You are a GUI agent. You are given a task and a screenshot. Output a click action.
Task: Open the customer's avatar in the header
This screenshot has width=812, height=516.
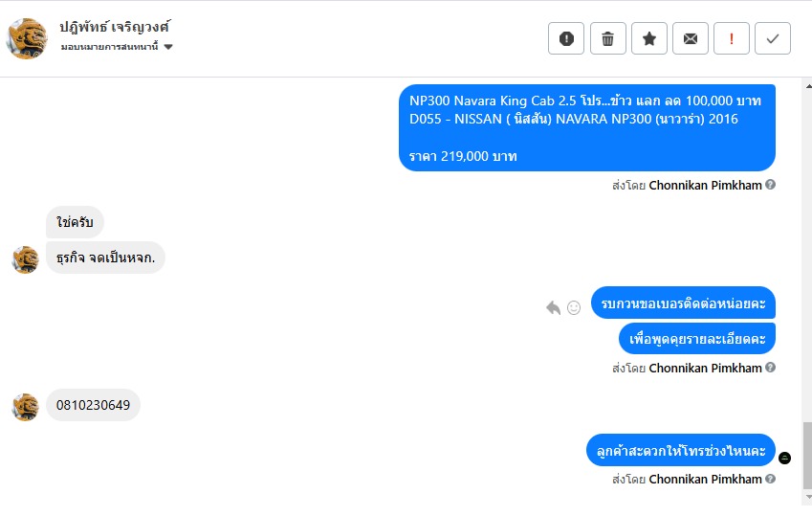(27, 38)
